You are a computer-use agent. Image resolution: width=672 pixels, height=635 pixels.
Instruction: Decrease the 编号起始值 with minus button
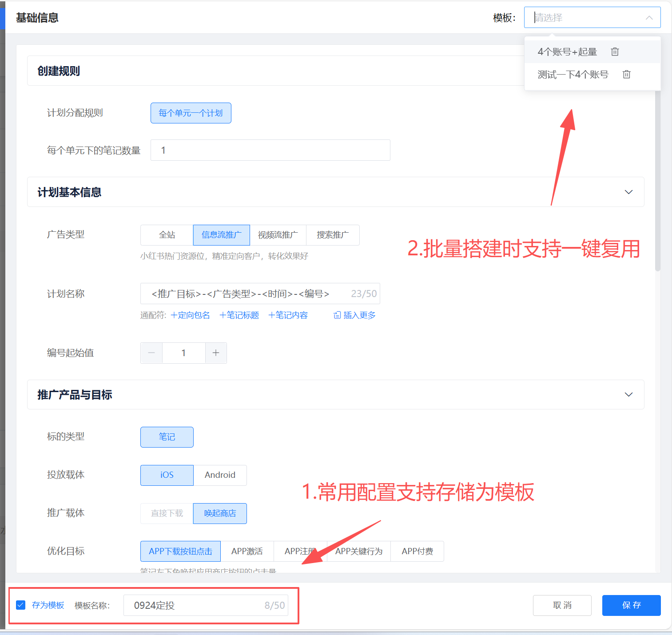pyautogui.click(x=151, y=353)
